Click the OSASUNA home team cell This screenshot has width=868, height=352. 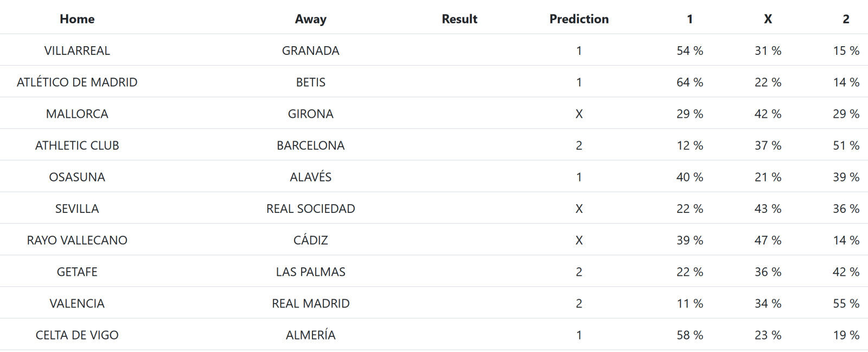pos(77,177)
